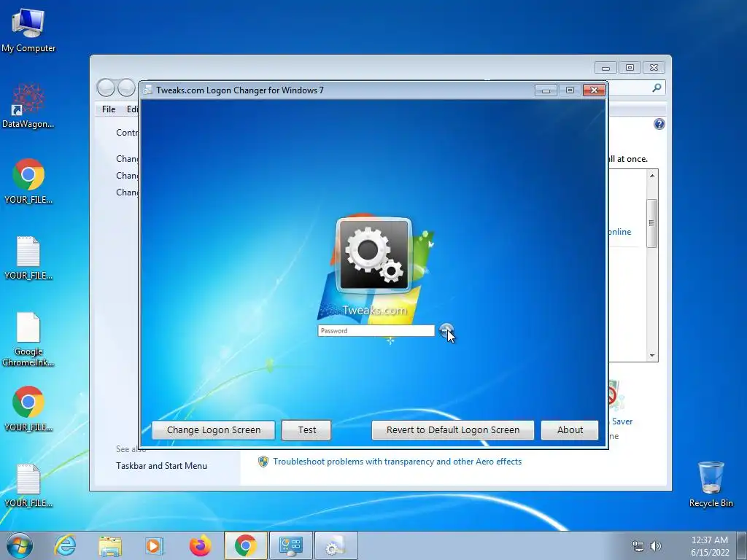Switch to Control Panel taskbar button
The height and width of the screenshot is (560, 747).
291,545
